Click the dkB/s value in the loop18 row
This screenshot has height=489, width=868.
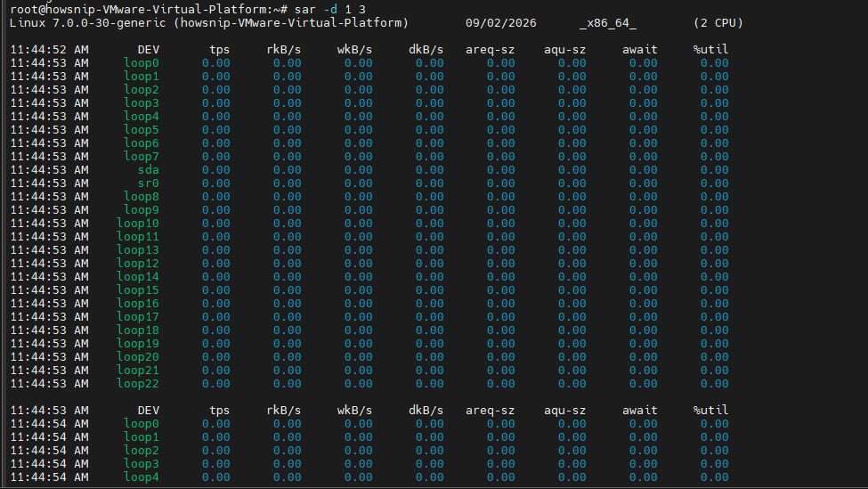[430, 330]
